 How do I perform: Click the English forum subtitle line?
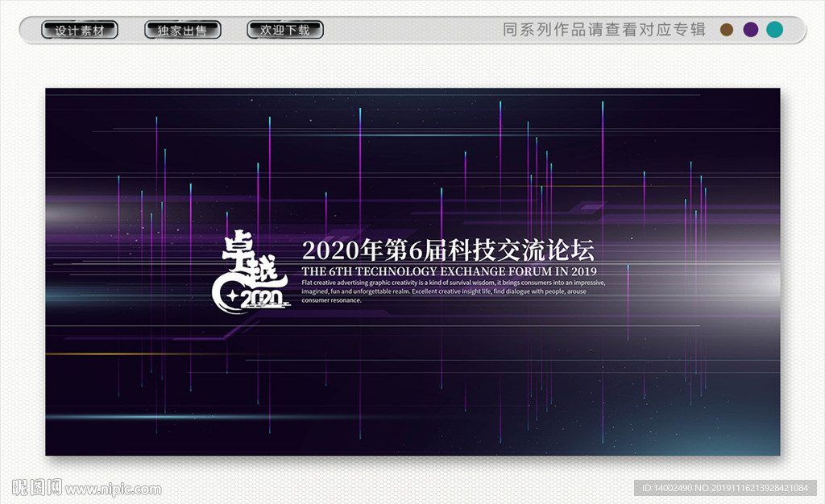pyautogui.click(x=449, y=271)
